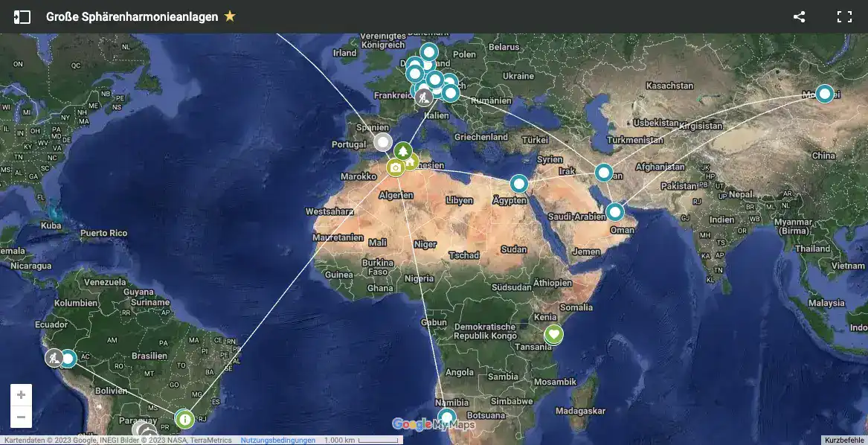Open the map in fullscreen view

point(844,16)
